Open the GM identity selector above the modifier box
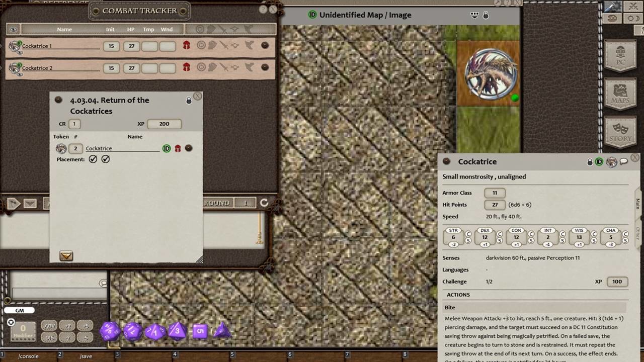This screenshot has height=362, width=644. (x=20, y=310)
